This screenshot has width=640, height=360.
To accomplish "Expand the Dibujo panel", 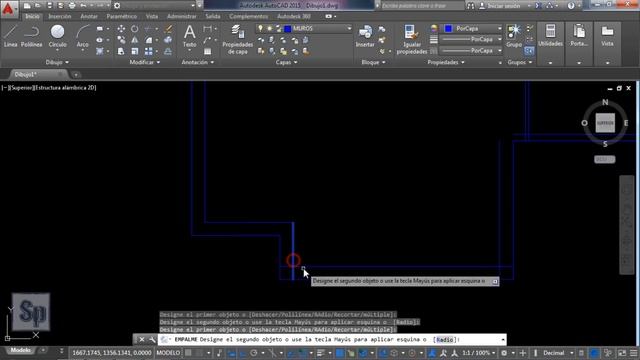I will (58, 62).
